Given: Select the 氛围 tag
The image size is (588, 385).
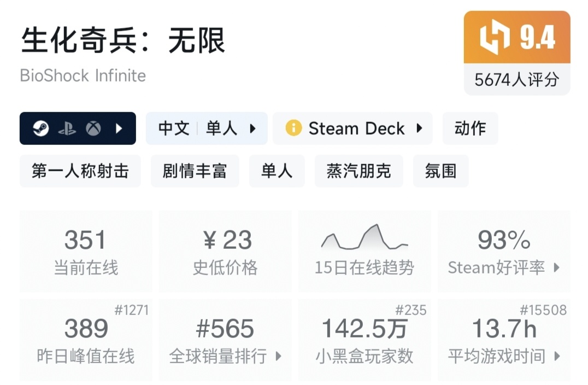Looking at the screenshot, I should coord(440,171).
